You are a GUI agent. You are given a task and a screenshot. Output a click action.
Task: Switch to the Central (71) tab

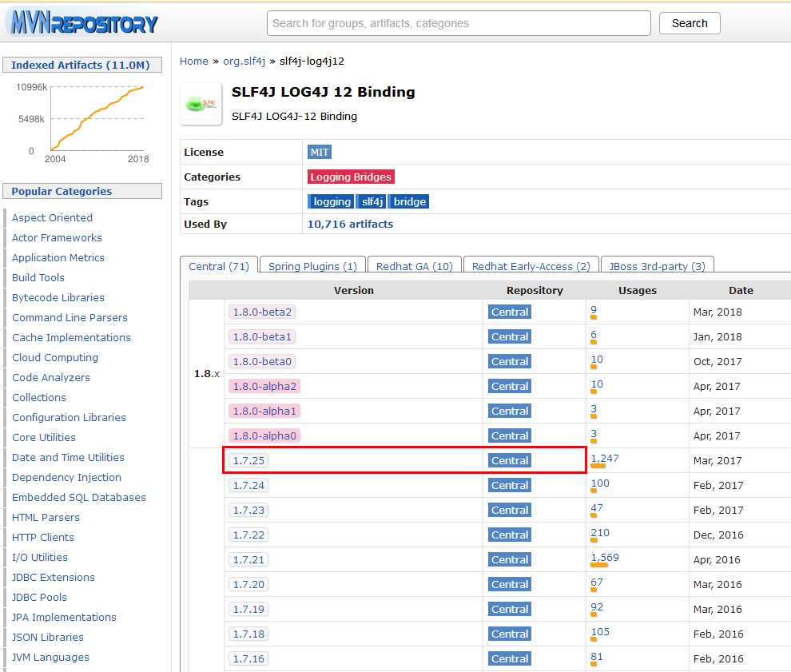pyautogui.click(x=219, y=266)
